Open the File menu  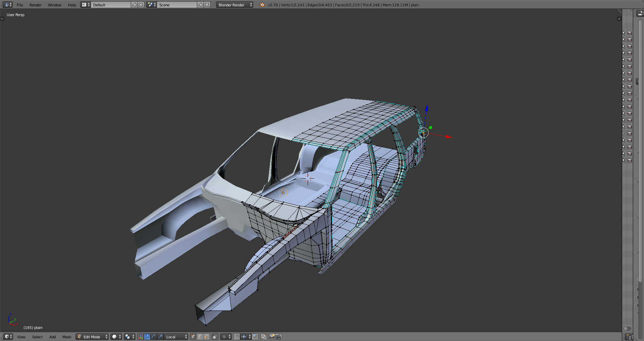coord(20,5)
